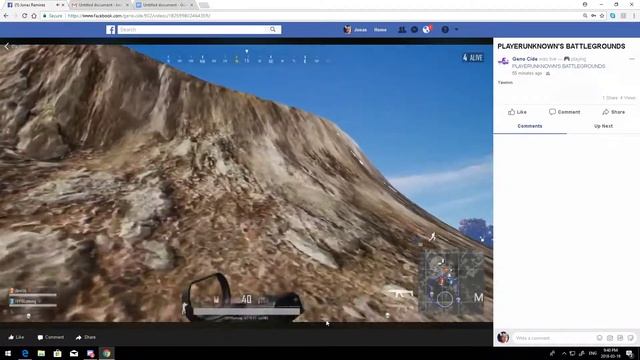Image resolution: width=640 pixels, height=360 pixels.
Task: Open Messenger icon in Facebook header
Action: [x=414, y=30]
